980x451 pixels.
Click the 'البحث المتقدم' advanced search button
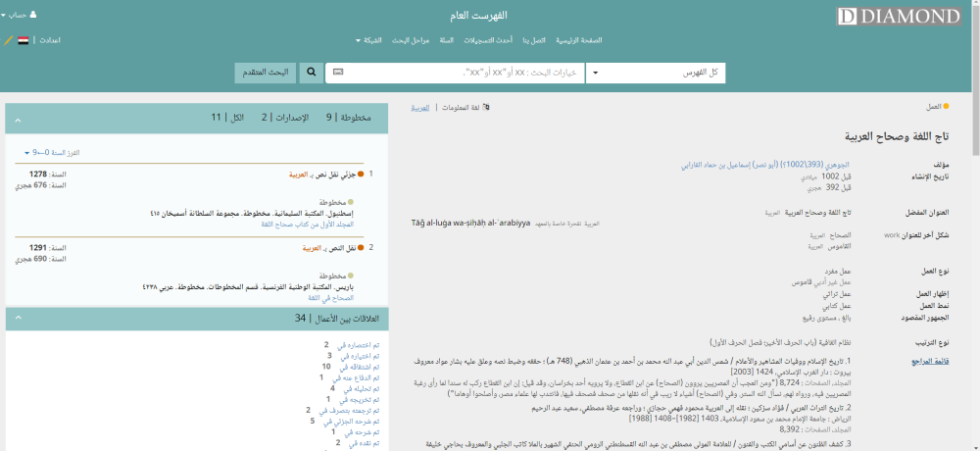click(x=265, y=73)
